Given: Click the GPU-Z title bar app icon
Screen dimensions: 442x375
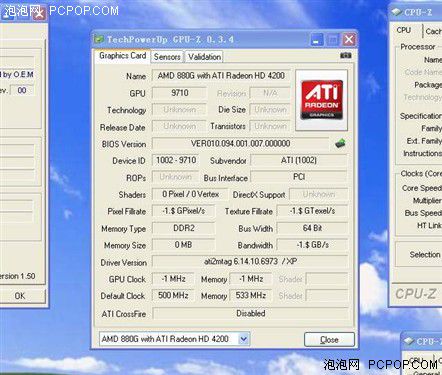Looking at the screenshot, I should coord(99,39).
